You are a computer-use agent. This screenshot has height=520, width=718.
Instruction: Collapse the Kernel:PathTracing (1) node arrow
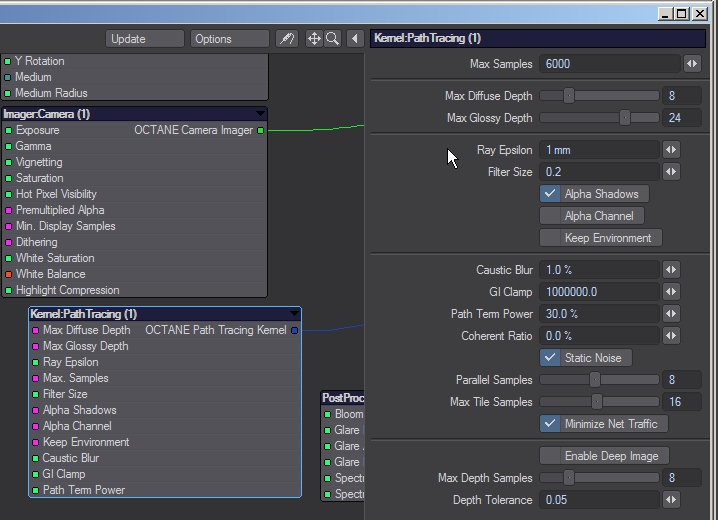click(294, 314)
